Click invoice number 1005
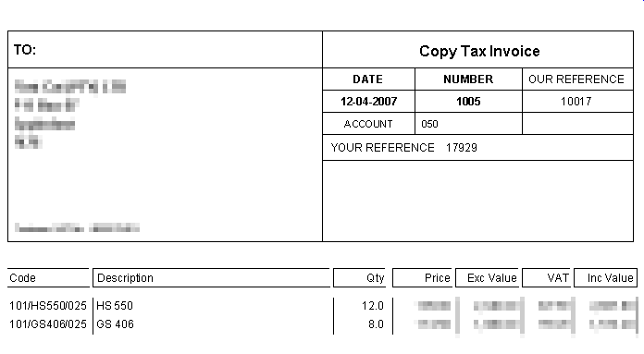Viewport: 644px width, 354px height. tap(468, 102)
